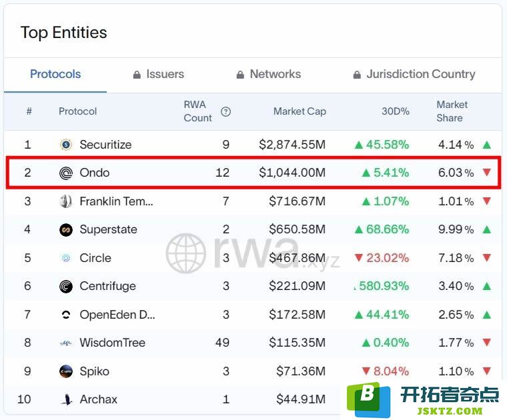This screenshot has width=507, height=420.
Task: Open the RWA Count help tooltip icon
Action: (x=225, y=112)
